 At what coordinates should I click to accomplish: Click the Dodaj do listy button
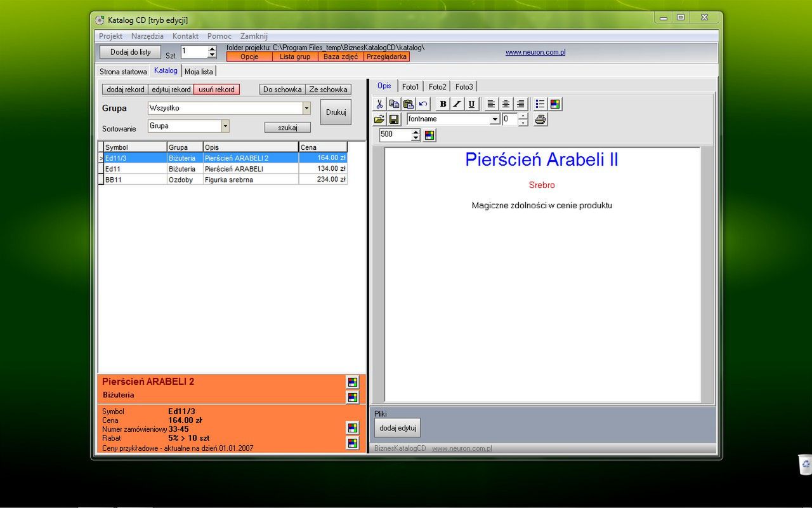pos(131,52)
